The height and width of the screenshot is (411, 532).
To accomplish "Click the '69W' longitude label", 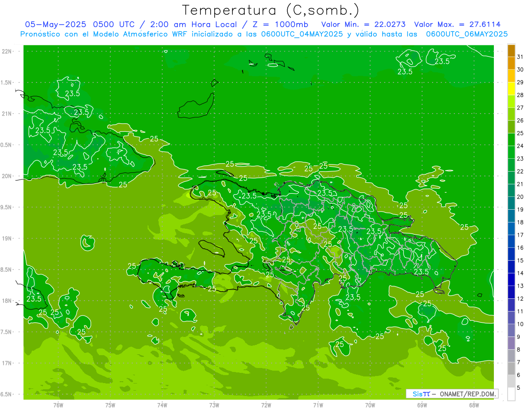I will 422,405.
